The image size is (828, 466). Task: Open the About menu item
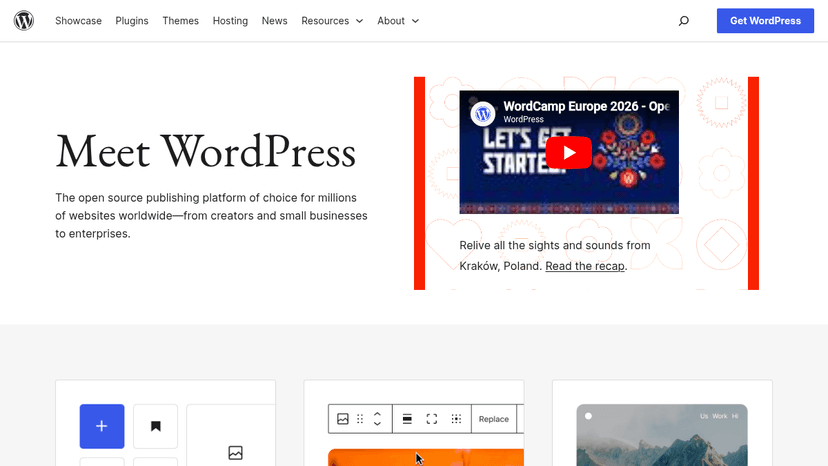(x=391, y=21)
